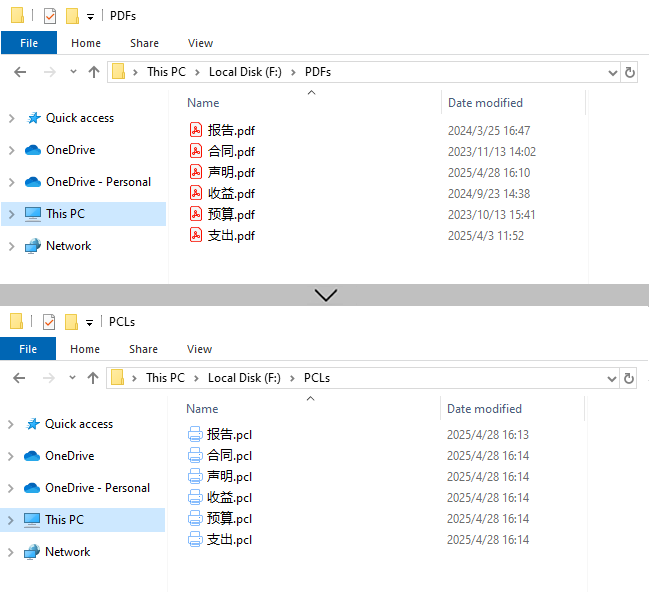This screenshot has width=649, height=592.
Task: Open Quick Access Toolbar dropdown in PCLs window
Action: pyautogui.click(x=89, y=323)
